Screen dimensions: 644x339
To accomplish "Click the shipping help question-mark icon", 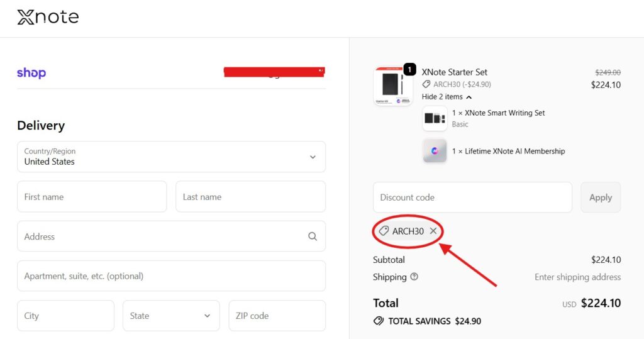I will [x=414, y=277].
